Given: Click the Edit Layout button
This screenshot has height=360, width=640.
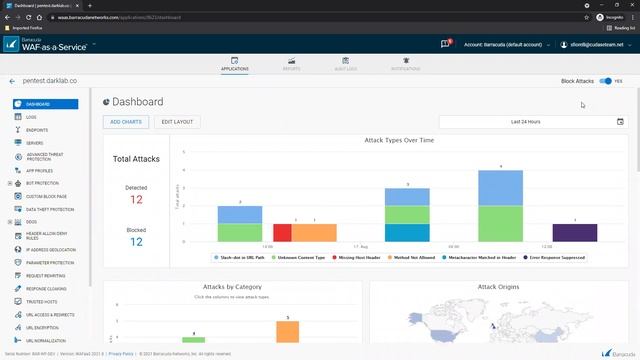Looking at the screenshot, I should tap(177, 122).
